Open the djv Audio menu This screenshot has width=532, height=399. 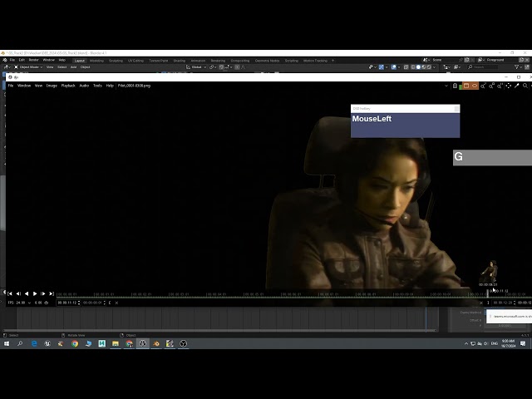84,86
